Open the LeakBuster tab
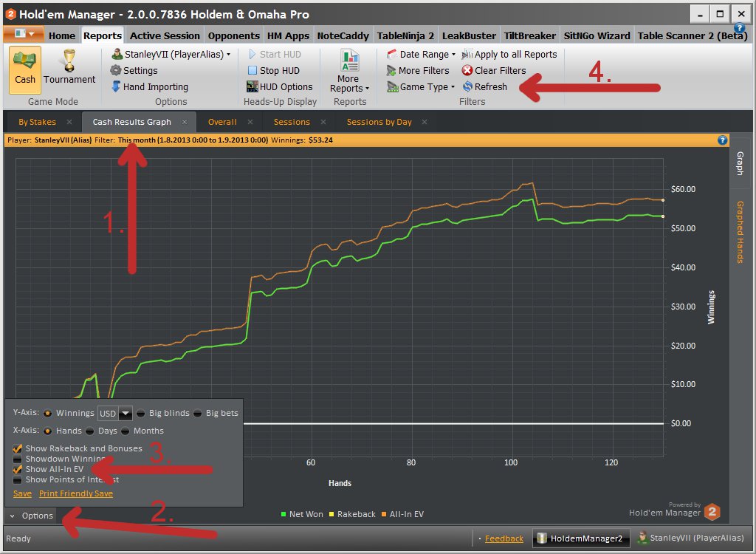 469,35
